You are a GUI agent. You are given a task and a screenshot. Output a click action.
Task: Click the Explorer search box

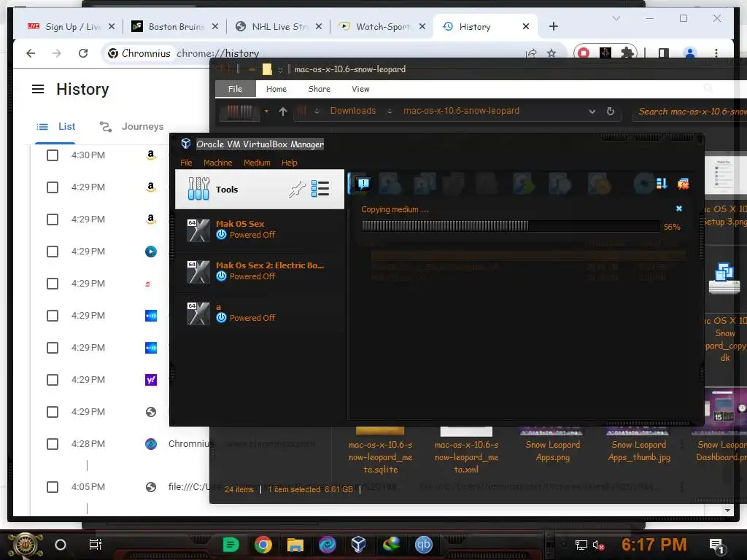689,112
